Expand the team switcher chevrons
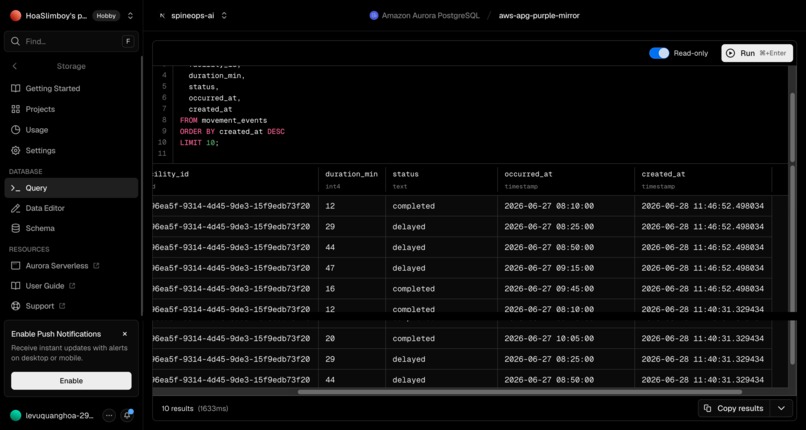 130,15
